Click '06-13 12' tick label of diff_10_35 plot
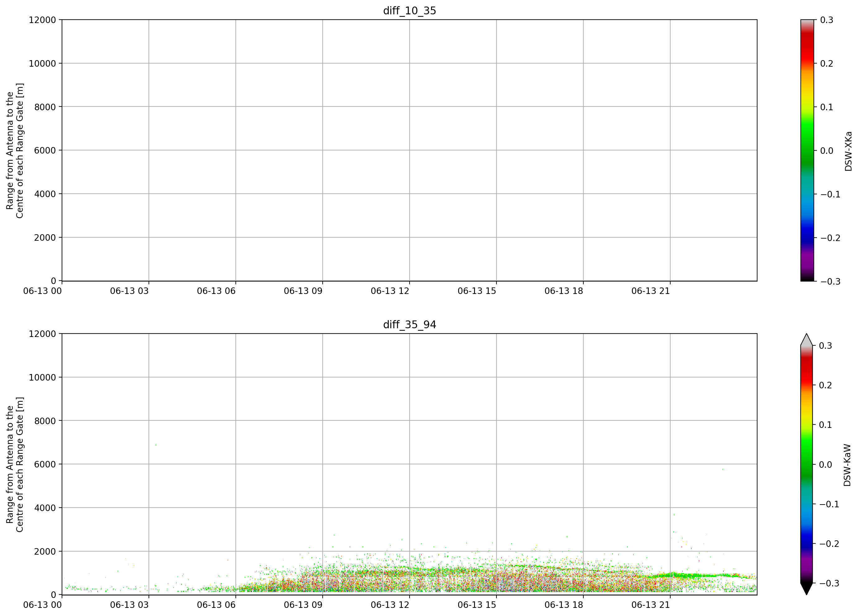The width and height of the screenshot is (859, 616). [390, 291]
